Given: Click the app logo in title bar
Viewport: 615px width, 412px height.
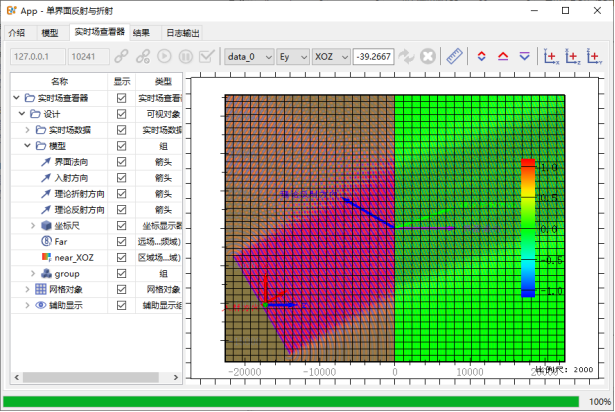Looking at the screenshot, I should (12, 11).
